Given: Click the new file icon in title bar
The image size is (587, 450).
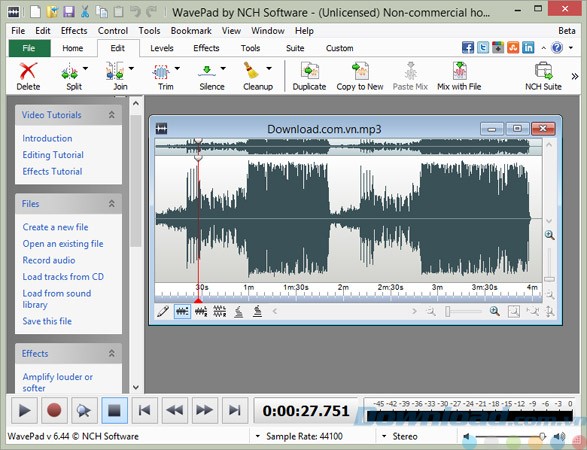Looking at the screenshot, I should (x=36, y=12).
